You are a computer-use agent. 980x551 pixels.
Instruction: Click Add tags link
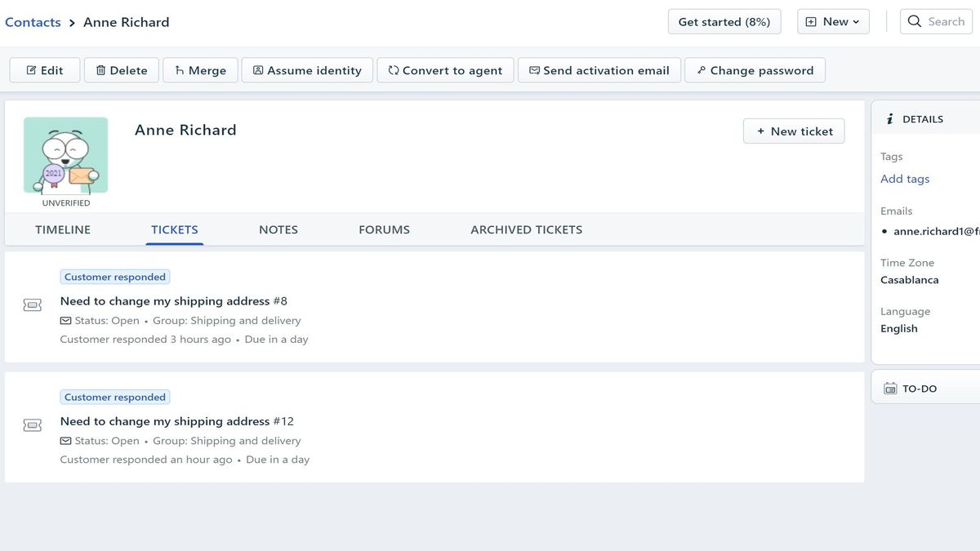tap(905, 179)
